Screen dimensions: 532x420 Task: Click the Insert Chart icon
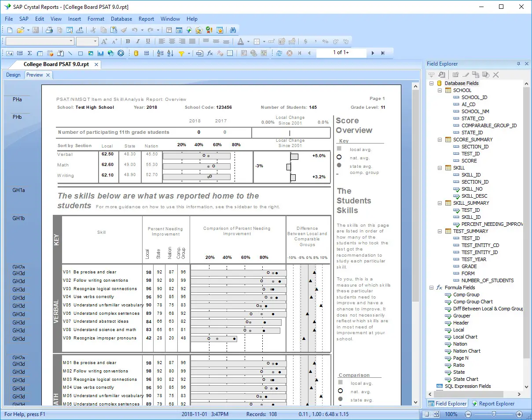[100, 53]
